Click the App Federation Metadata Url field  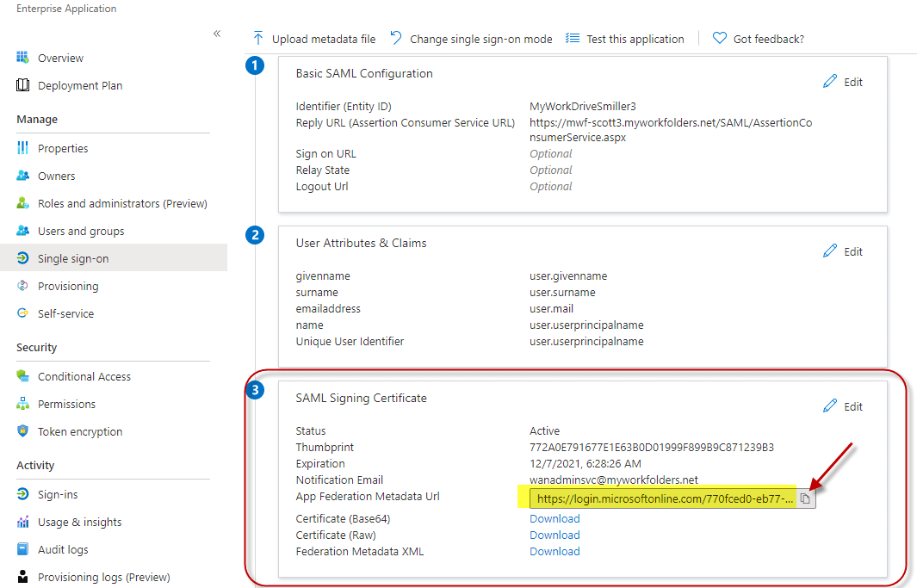(663, 498)
